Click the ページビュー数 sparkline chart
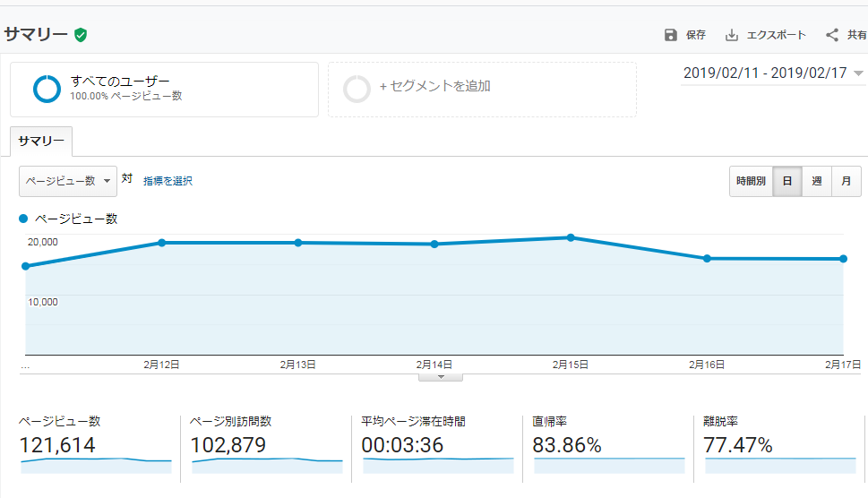Image resolution: width=868 pixels, height=498 pixels. pos(96,465)
